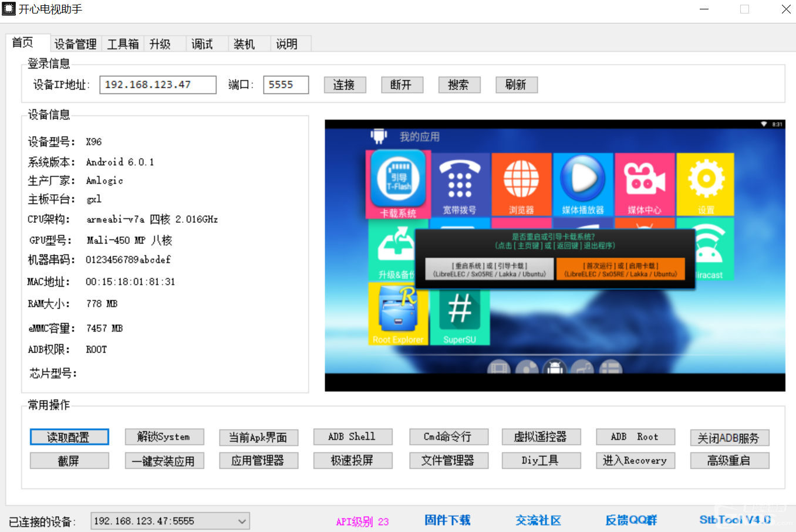Click the 进入Recovery button
The image size is (796, 532).
(x=635, y=461)
